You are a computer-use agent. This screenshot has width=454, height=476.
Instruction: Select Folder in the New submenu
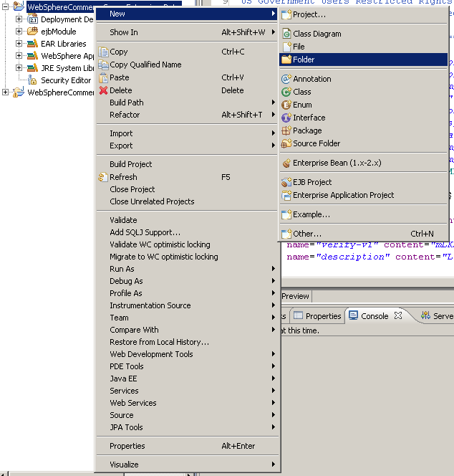[x=304, y=59]
